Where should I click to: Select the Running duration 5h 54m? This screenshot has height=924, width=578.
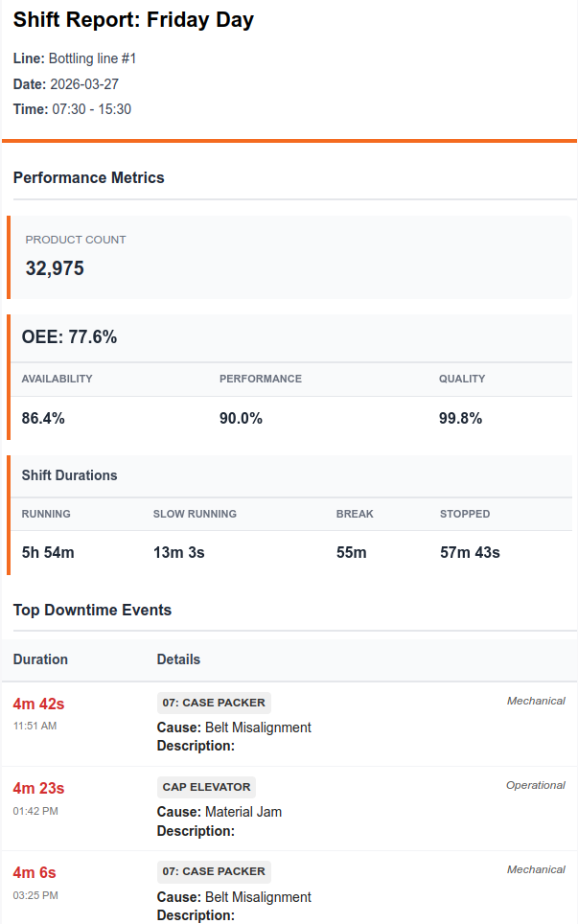tap(48, 552)
